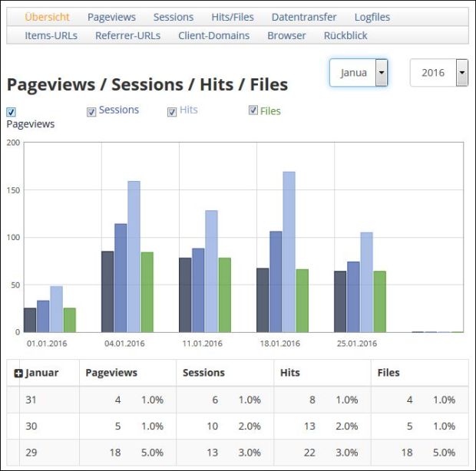
Task: Select day 31 row label
Action: point(31,400)
